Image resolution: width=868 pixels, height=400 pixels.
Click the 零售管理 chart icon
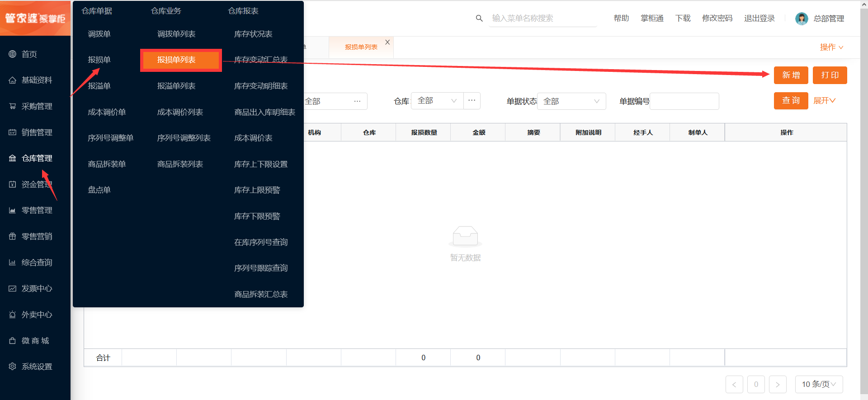tap(12, 210)
